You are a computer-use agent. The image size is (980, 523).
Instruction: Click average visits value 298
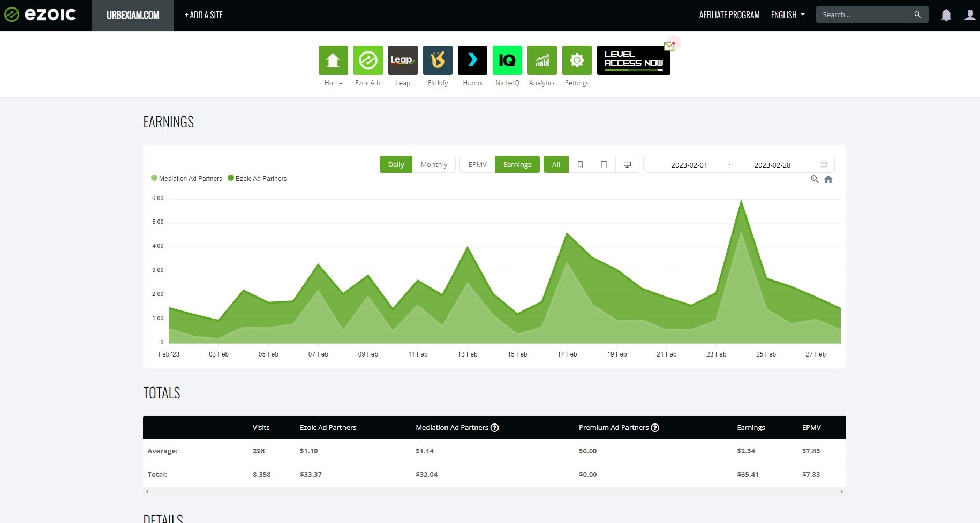click(x=259, y=451)
